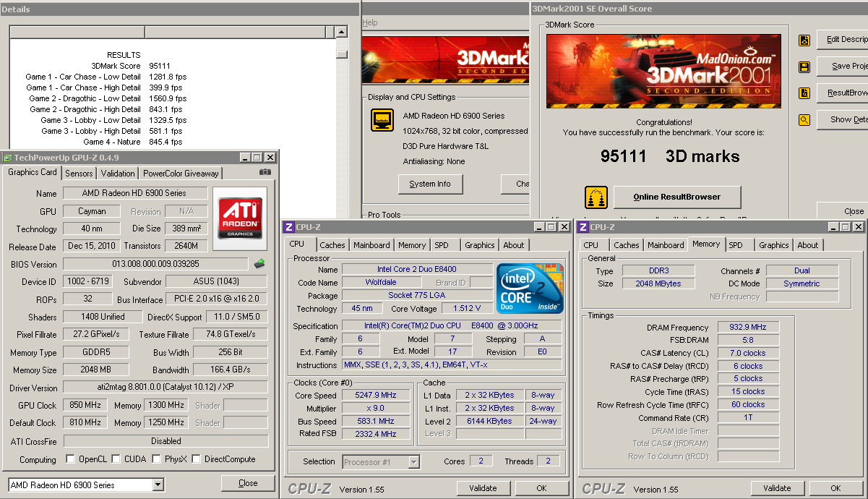
Task: Click the CAS# Latency 7.0 clocks value
Action: click(749, 353)
